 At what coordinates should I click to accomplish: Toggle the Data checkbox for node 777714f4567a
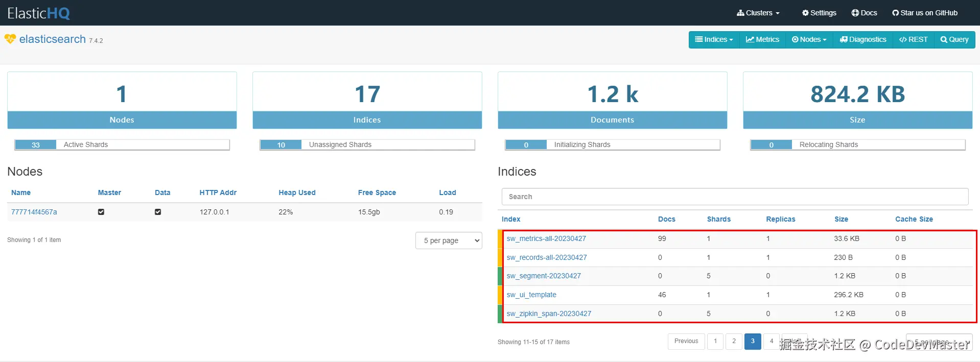coord(158,212)
